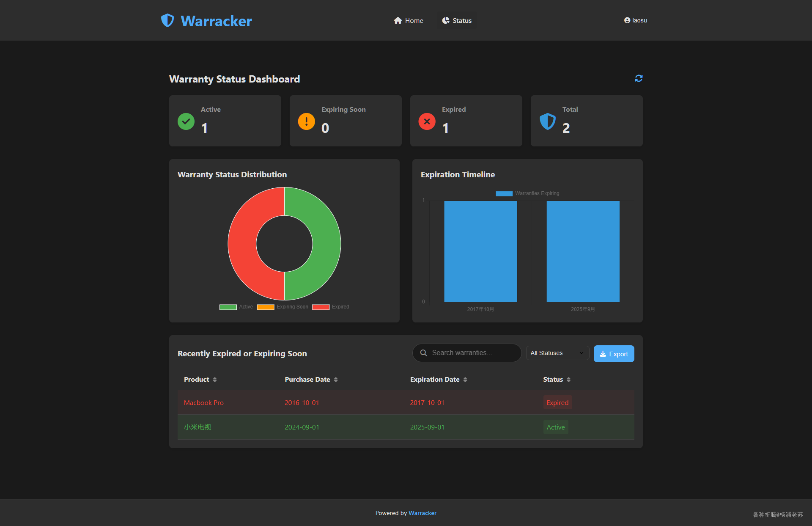Click the Export button
Image resolution: width=812 pixels, height=526 pixels.
(614, 354)
